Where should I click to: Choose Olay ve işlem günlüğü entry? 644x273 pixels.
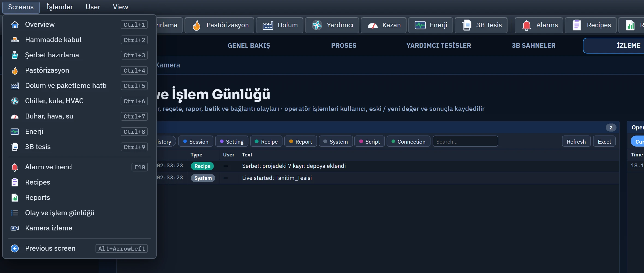click(x=79, y=213)
